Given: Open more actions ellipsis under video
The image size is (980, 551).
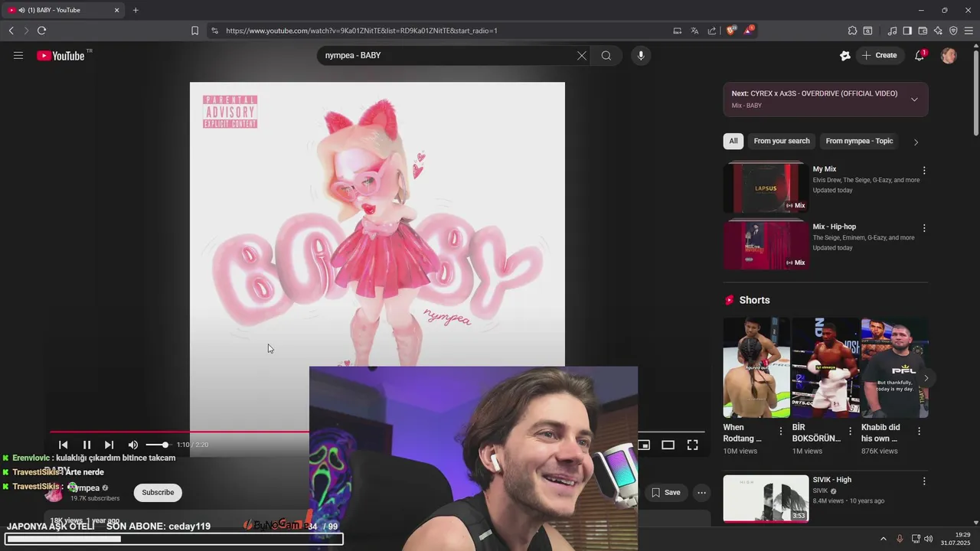Looking at the screenshot, I should tap(701, 492).
